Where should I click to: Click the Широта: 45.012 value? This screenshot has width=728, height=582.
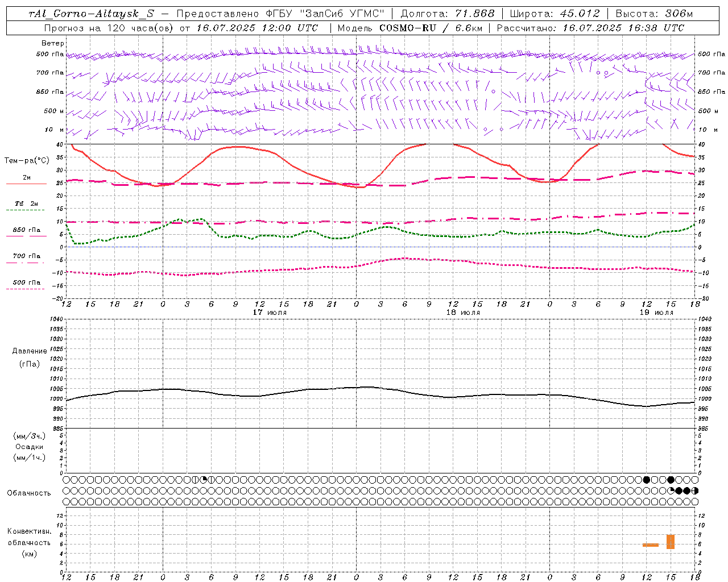(x=555, y=14)
